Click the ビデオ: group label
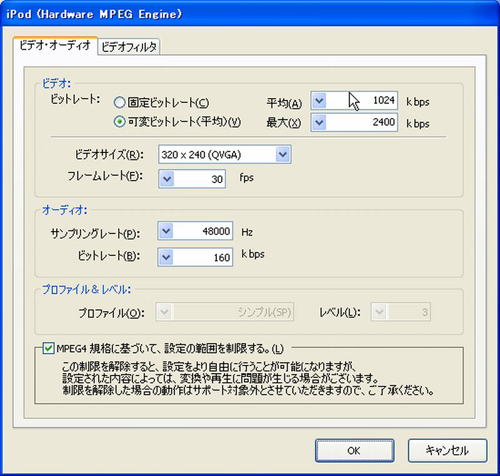This screenshot has height=476, width=500. (x=56, y=83)
